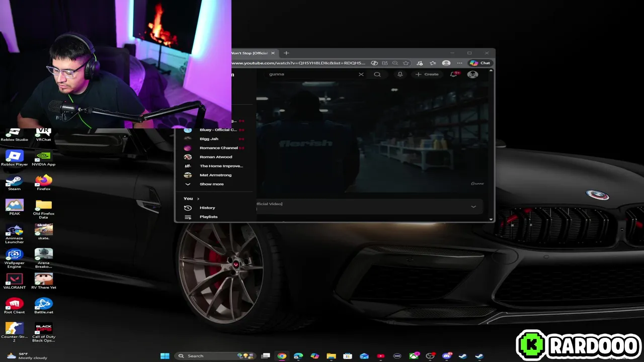Open Mat Armstrong subscription
The height and width of the screenshot is (362, 644).
click(214, 175)
